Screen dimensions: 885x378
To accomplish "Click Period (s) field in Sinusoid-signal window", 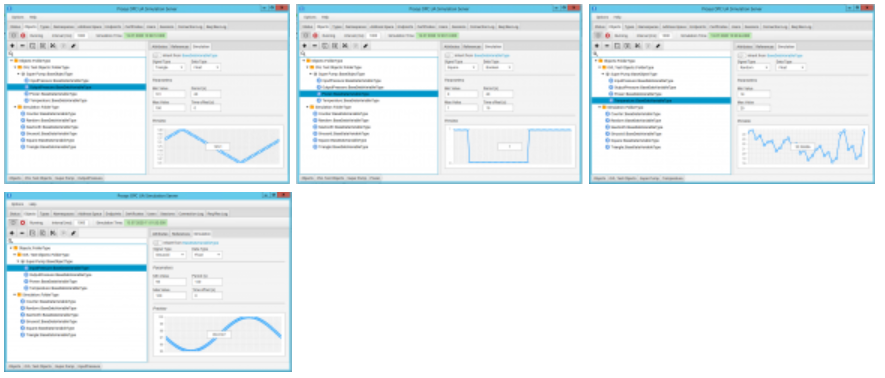I will (207, 282).
